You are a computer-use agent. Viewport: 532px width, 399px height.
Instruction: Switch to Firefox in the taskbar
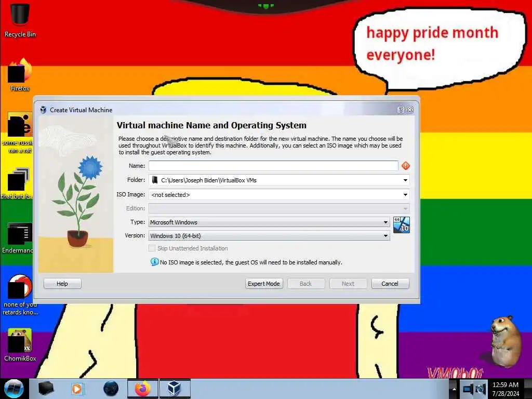pyautogui.click(x=143, y=389)
